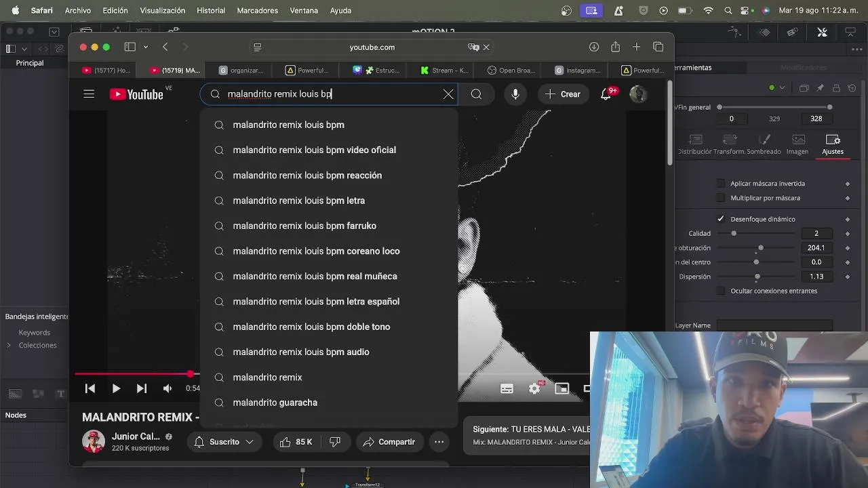
Task: Like the video with 85 K
Action: pos(296,442)
